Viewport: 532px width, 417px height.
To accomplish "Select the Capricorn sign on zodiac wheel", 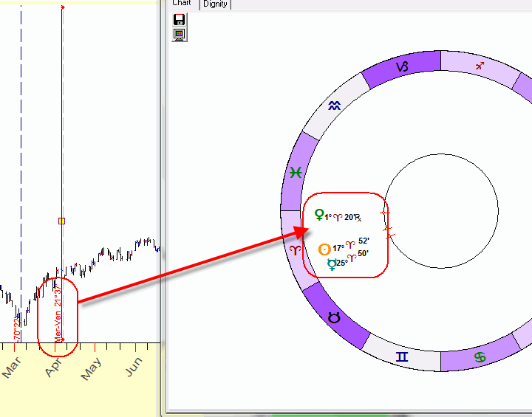I will click(x=402, y=67).
